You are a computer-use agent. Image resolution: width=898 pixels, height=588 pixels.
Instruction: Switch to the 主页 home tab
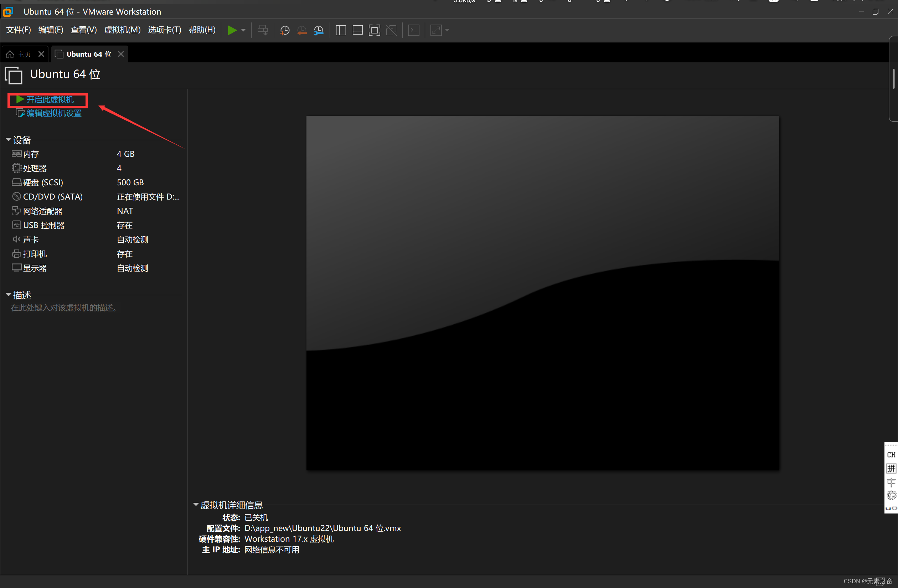[20, 55]
